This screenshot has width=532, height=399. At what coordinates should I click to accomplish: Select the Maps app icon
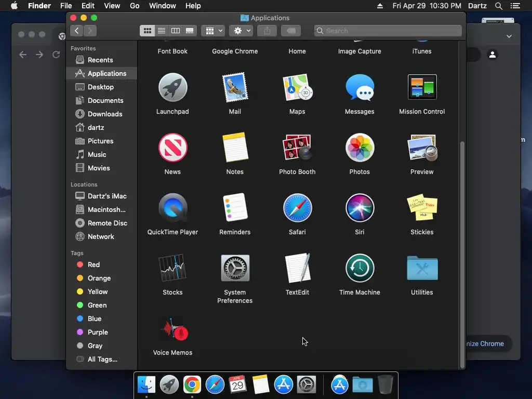click(x=297, y=87)
